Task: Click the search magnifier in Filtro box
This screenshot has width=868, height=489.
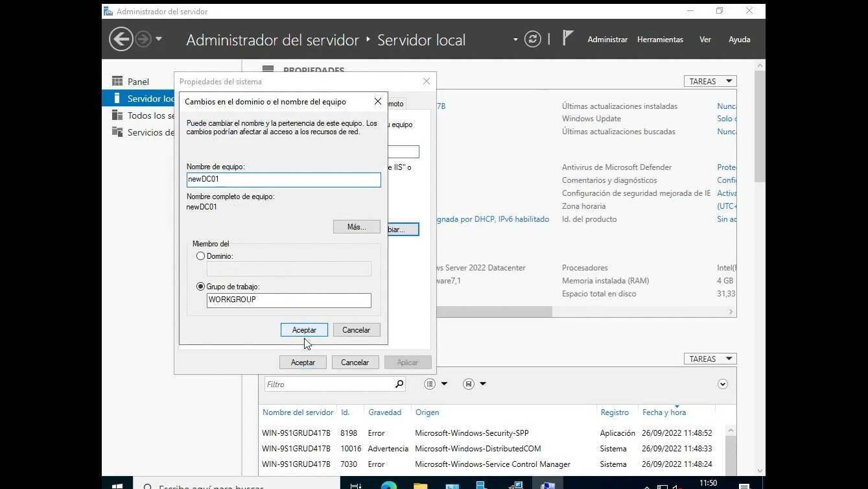Action: click(x=399, y=385)
